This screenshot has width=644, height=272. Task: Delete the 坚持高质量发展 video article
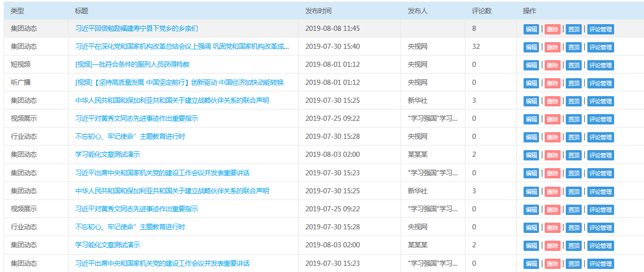552,83
